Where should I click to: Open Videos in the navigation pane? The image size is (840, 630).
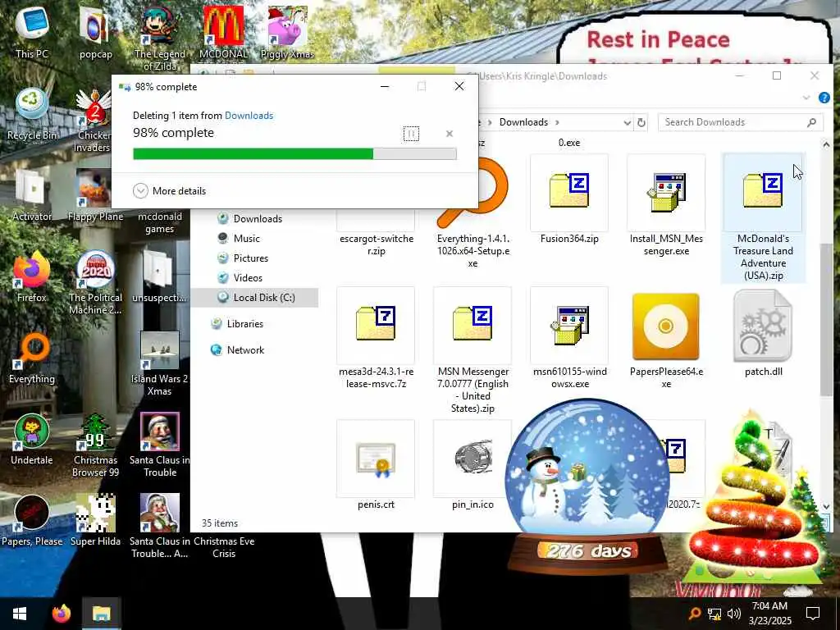(x=240, y=278)
